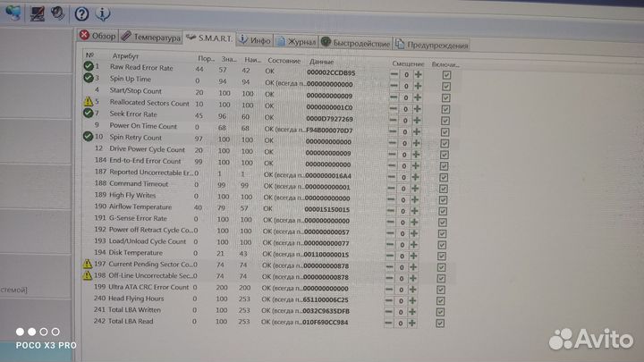The width and height of the screenshot is (644, 362).
Task: Switch to the Обзор tab
Action: pos(98,37)
